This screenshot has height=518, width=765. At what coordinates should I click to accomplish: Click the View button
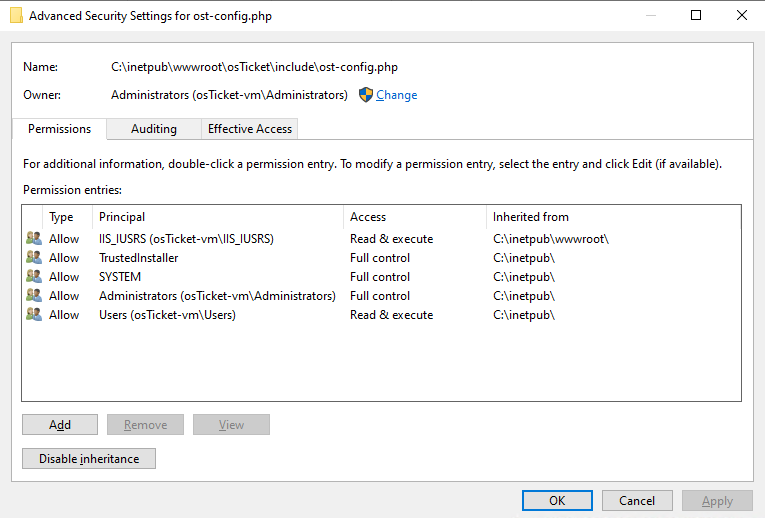click(231, 425)
